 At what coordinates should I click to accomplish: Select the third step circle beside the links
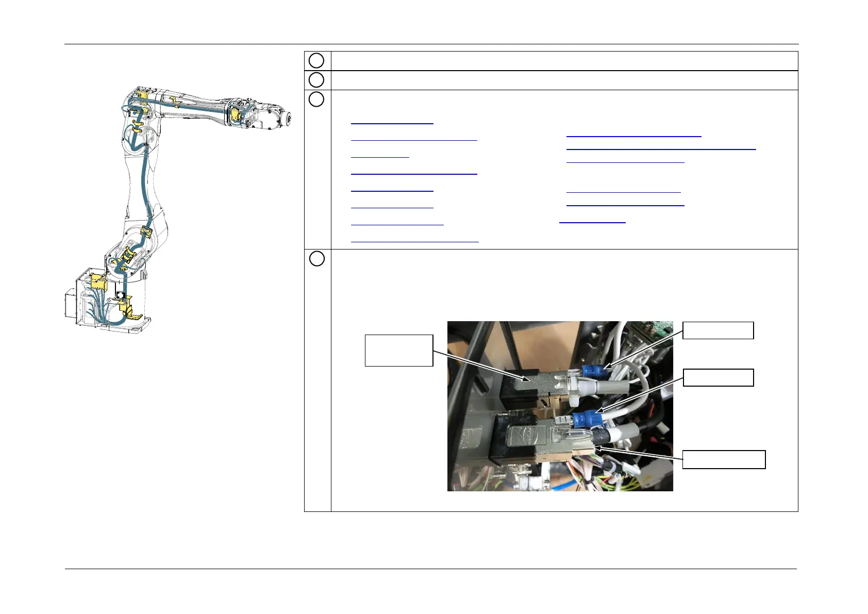(316, 99)
